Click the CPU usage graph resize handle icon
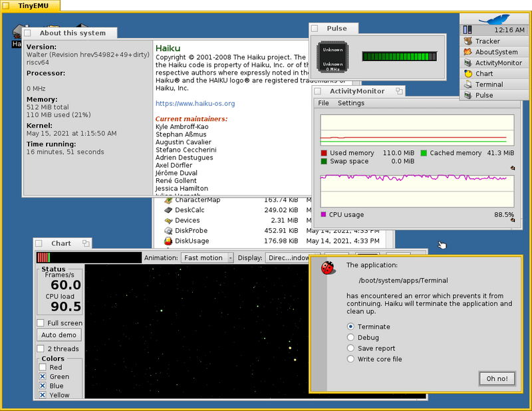The height and width of the screenshot is (411, 532). pos(513,220)
